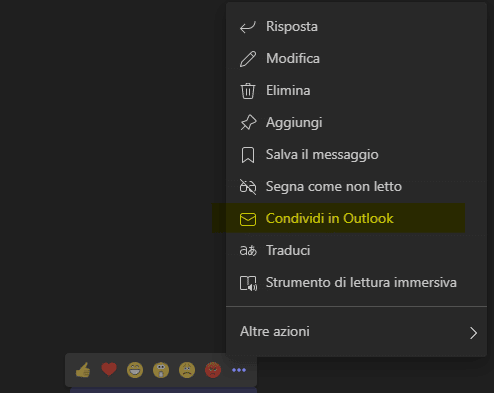This screenshot has height=393, width=494.
Task: Click the bookmark icon for Salva il messaggio
Action: (248, 155)
